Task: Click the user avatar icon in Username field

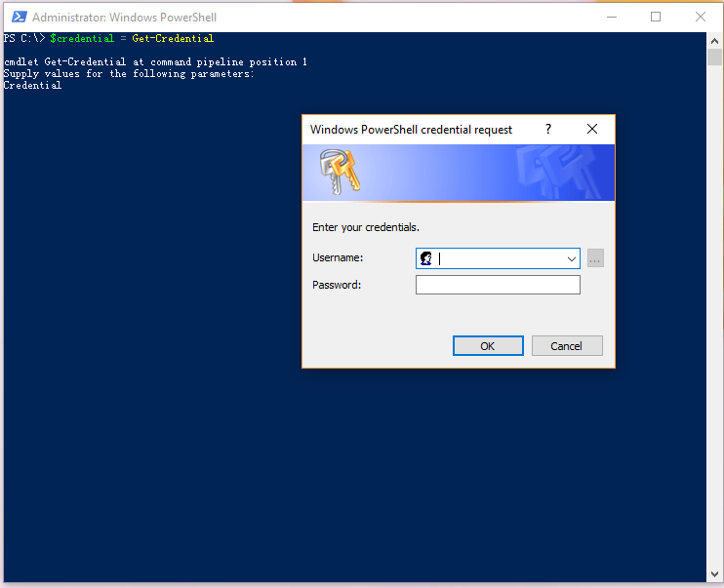Action: point(425,258)
